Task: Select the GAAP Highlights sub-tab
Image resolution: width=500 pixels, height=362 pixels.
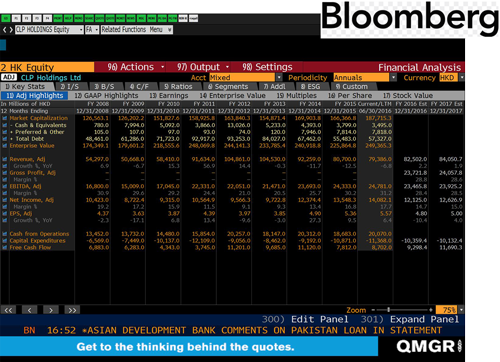Action: [106, 96]
